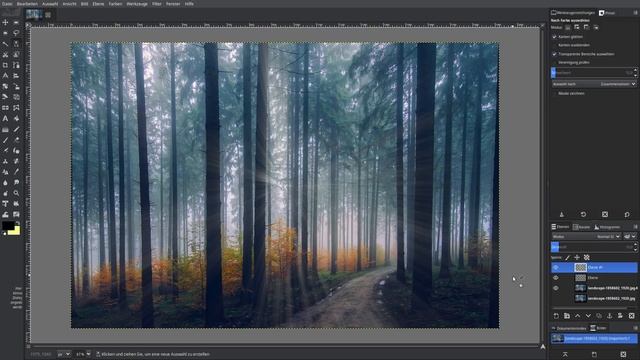Lock pixels of the selected layer
The height and width of the screenshot is (360, 640).
pyautogui.click(x=567, y=258)
